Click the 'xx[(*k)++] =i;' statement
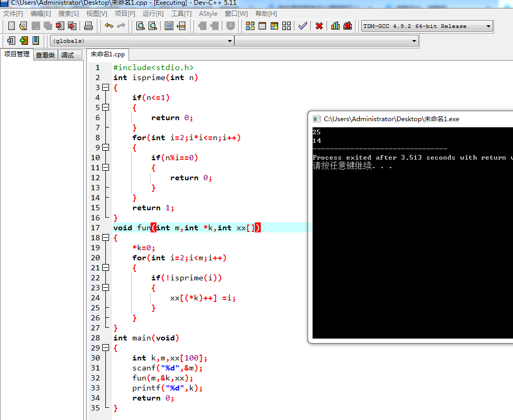 pos(203,298)
